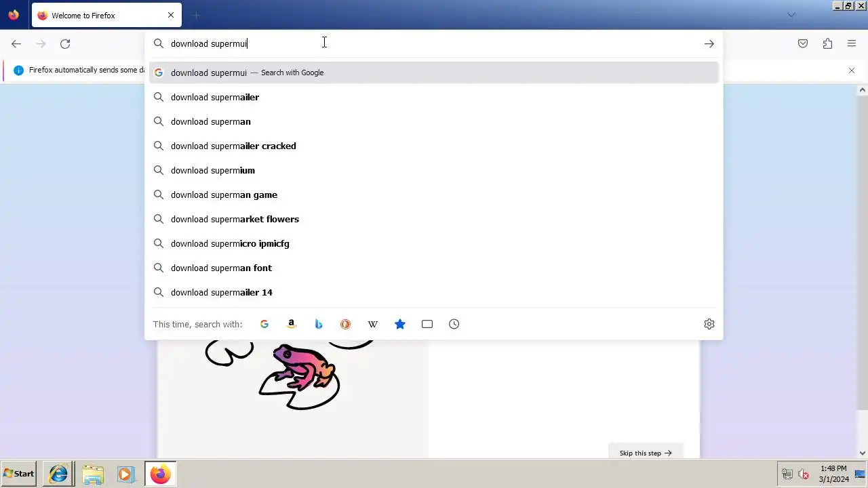The width and height of the screenshot is (868, 488).
Task: Open Firefox application hamburger menu
Action: (852, 43)
